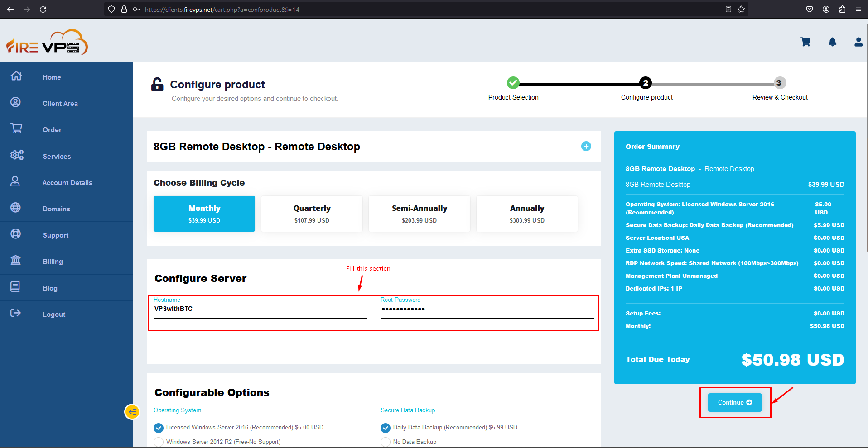Open notifications bell icon

click(x=833, y=42)
